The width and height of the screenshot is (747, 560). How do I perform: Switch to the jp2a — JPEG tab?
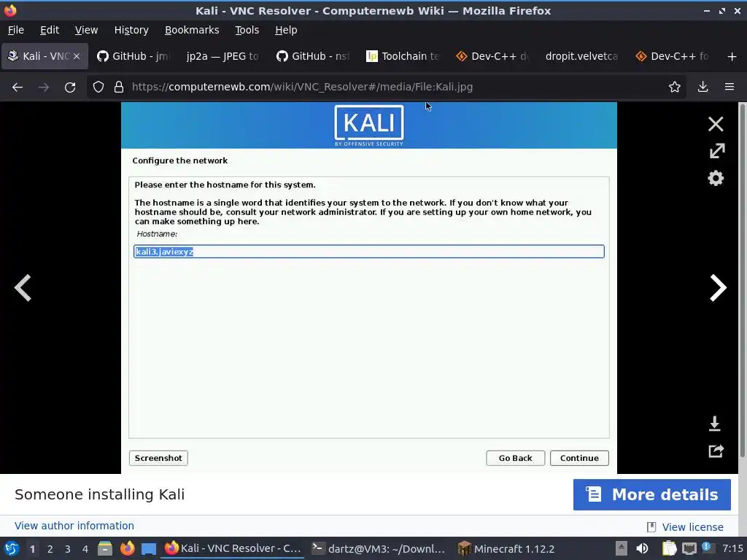222,56
